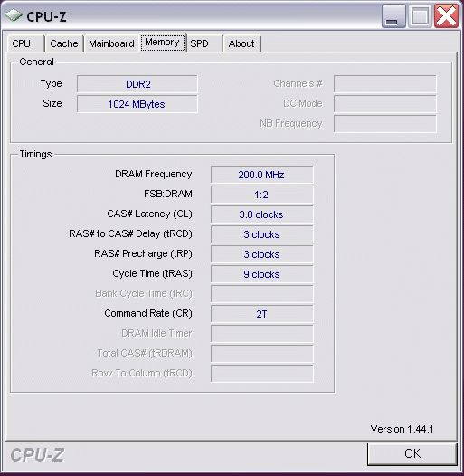Open the Cache tab

click(x=64, y=43)
